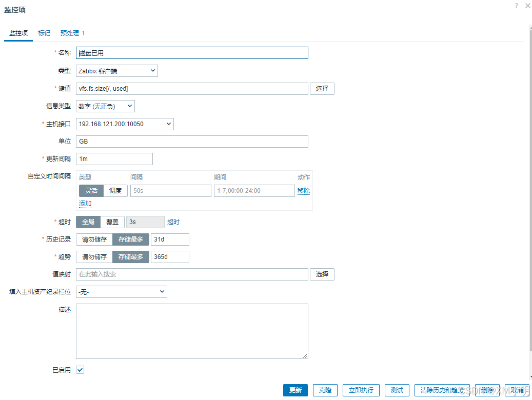Select 覆盖 timeout option
The image size is (532, 400).
pyautogui.click(x=112, y=222)
